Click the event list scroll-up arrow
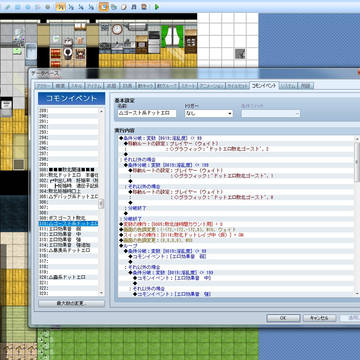This screenshot has height=360, width=360. click(x=101, y=111)
